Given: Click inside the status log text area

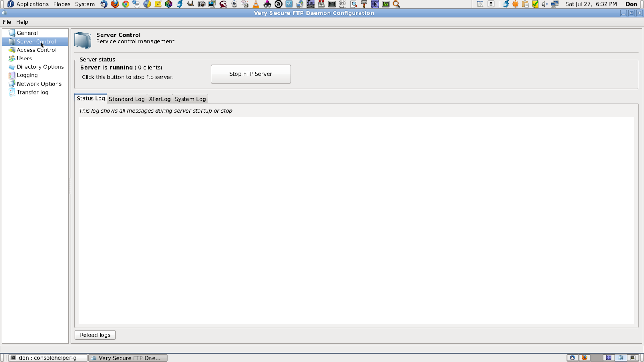Looking at the screenshot, I should pyautogui.click(x=356, y=220).
